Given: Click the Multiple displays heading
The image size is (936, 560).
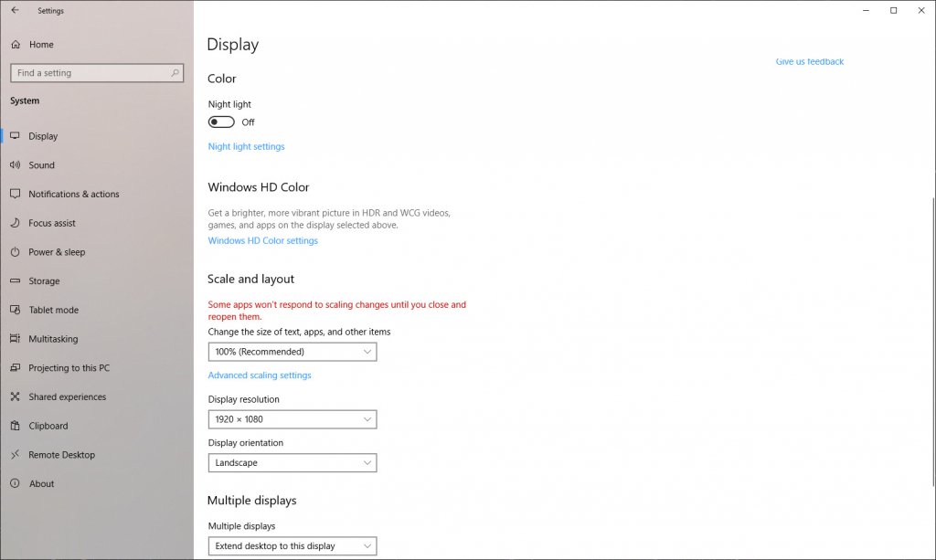Looking at the screenshot, I should tap(252, 500).
